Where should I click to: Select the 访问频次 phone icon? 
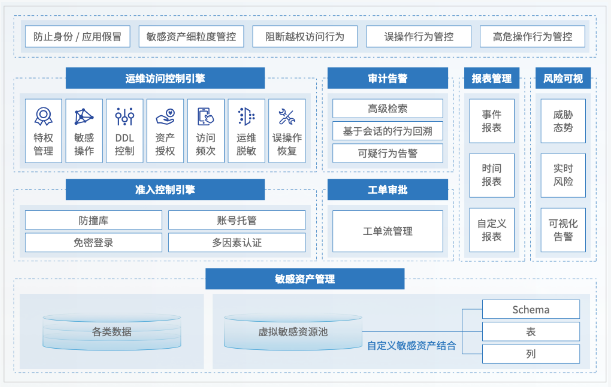point(206,116)
